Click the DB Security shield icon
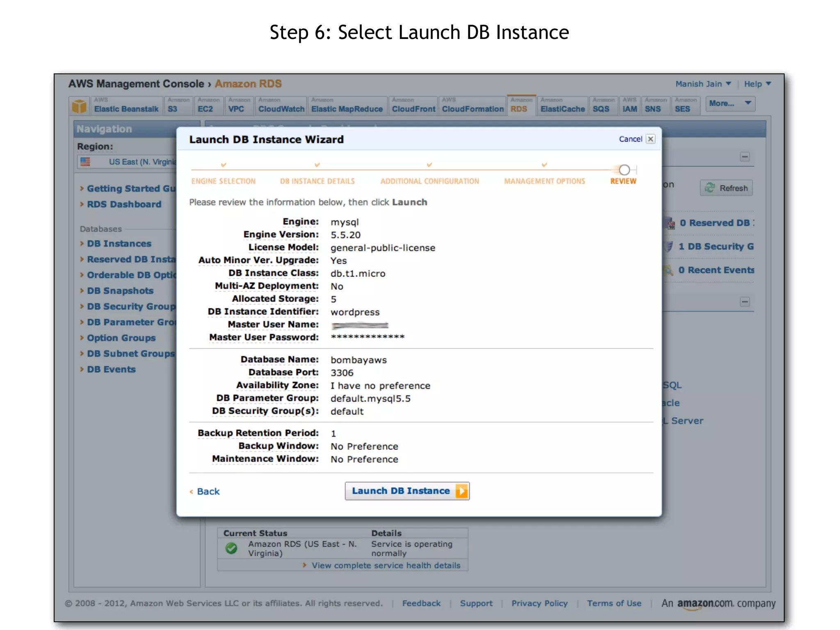 point(669,247)
